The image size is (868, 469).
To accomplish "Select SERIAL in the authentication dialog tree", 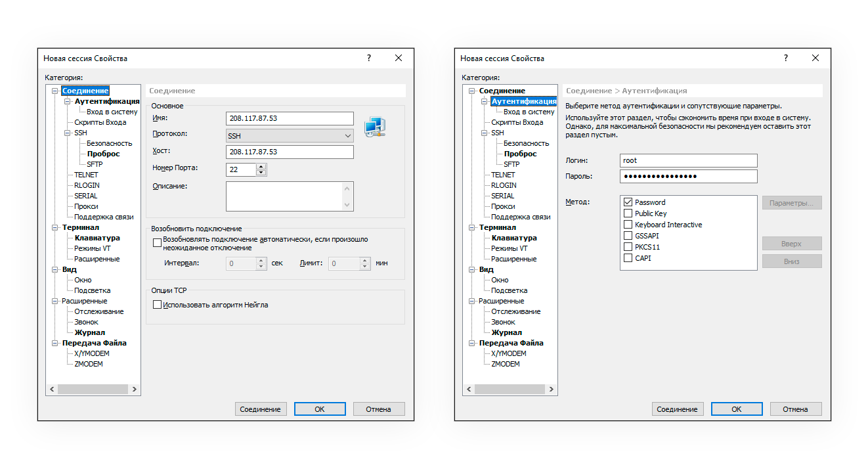I will click(503, 196).
